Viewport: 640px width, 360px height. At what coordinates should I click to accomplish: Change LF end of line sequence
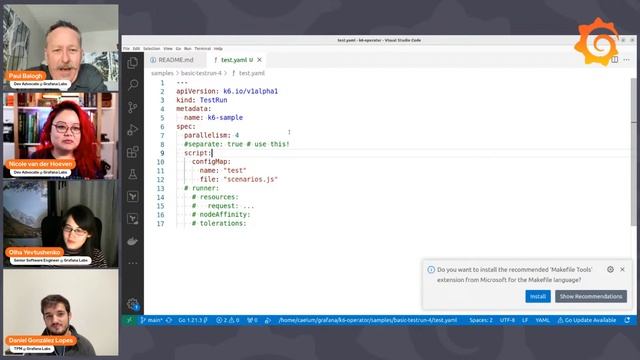525,320
